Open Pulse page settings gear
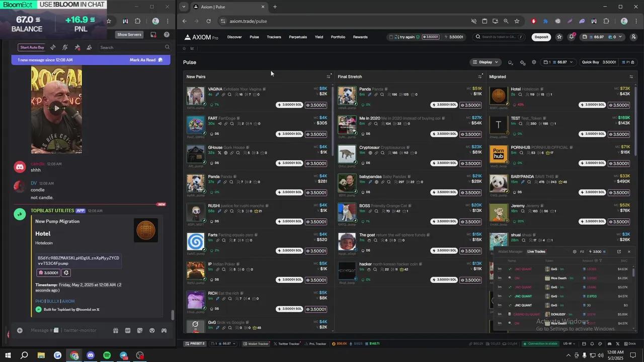Viewport: 644px width, 362px height. (x=534, y=62)
